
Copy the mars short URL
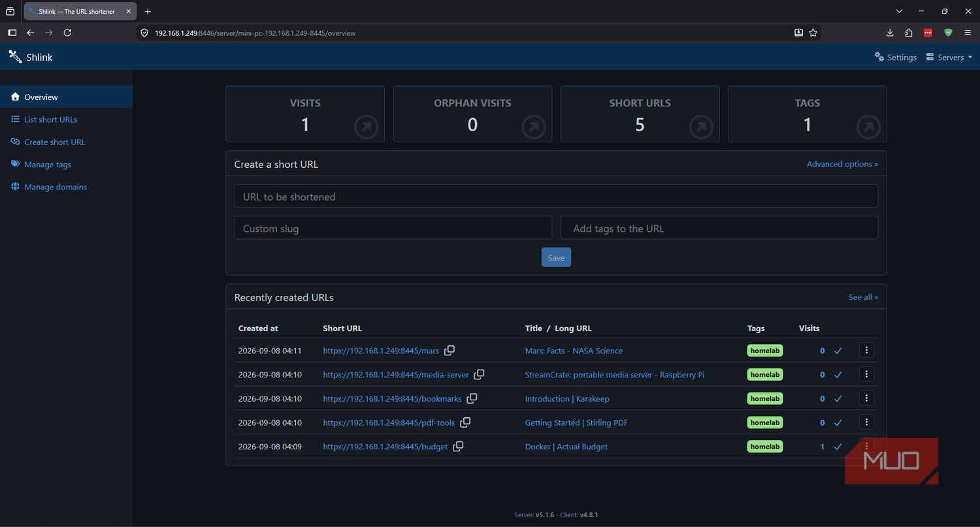(449, 351)
